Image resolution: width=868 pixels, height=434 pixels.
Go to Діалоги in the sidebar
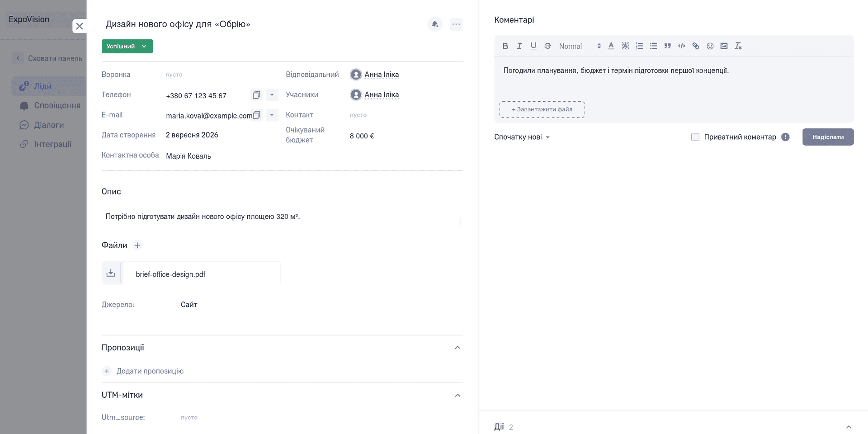pos(42,125)
